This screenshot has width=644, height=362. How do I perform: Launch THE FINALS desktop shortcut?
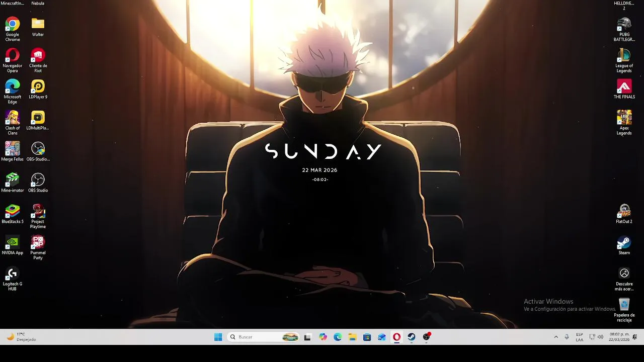624,88
